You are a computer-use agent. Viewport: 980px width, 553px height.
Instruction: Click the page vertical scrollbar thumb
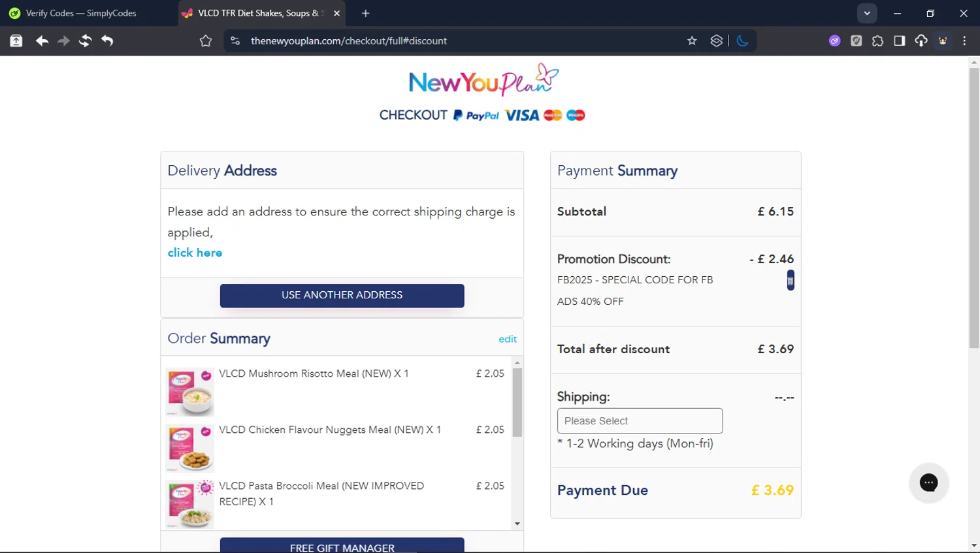[973, 208]
